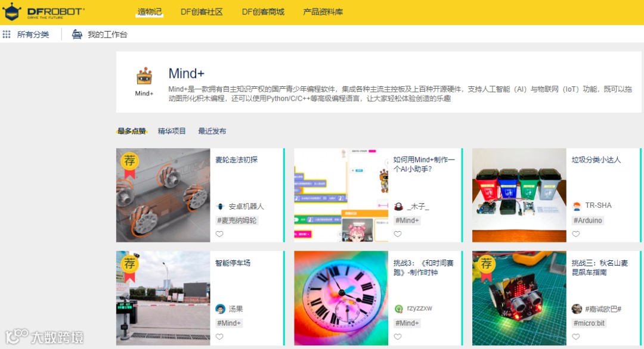Open parking lot gate thumbnail

pos(163,298)
